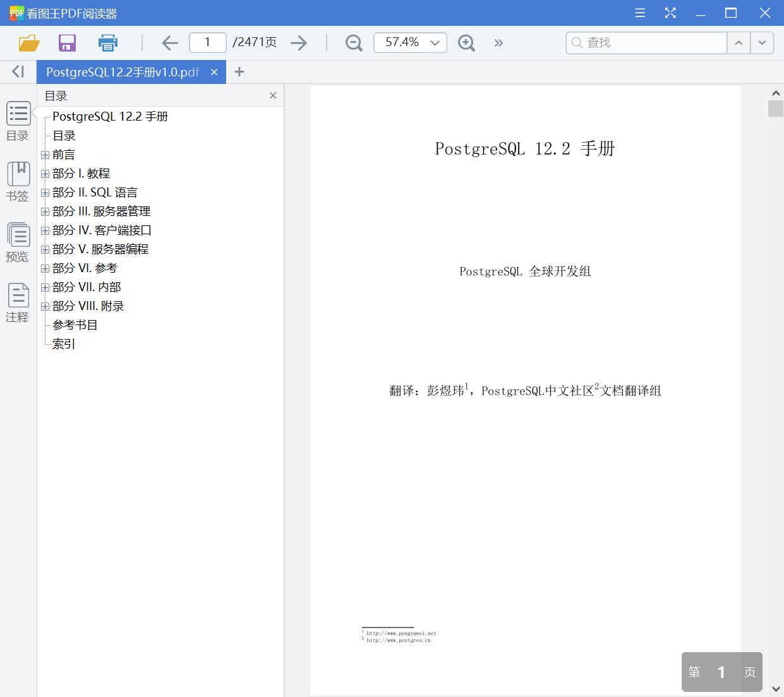Switch to the 书签 (bookmarks) sidebar panel
The image size is (784, 697).
tap(18, 181)
